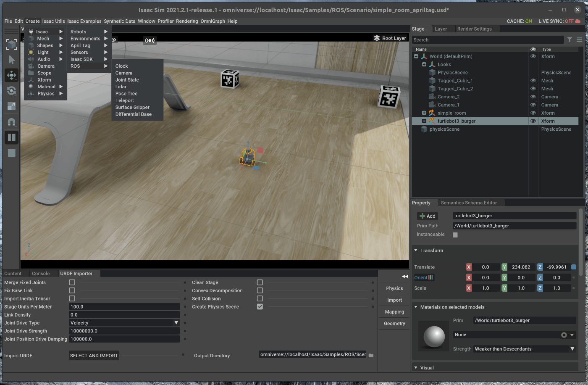The image size is (588, 385).
Task: Click the World xform axis icon
Action: [424, 56]
